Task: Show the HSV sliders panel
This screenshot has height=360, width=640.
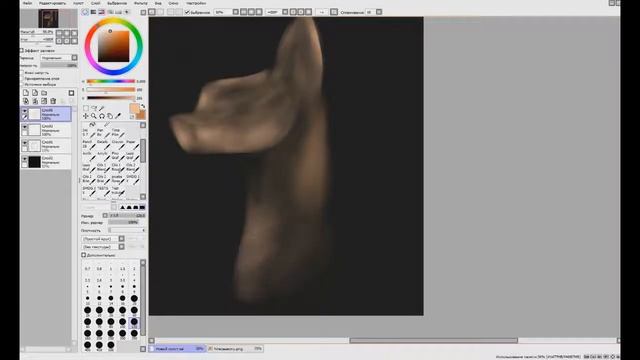Action: click(102, 12)
